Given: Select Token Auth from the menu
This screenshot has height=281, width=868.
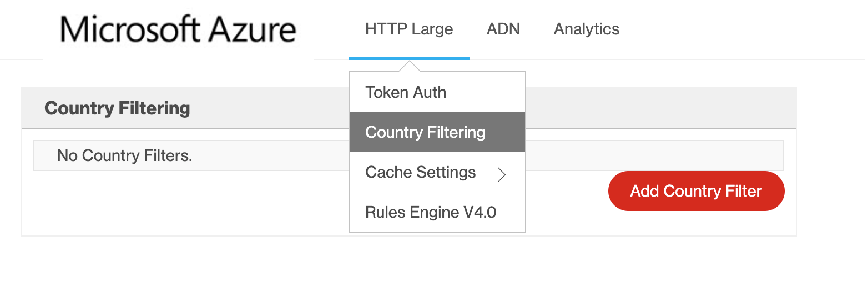Looking at the screenshot, I should pyautogui.click(x=437, y=92).
